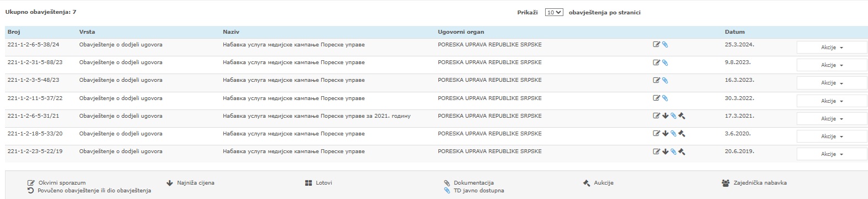Click Zajednička nabavka group icon in legend
The height and width of the screenshot is (199, 868).
(x=725, y=183)
